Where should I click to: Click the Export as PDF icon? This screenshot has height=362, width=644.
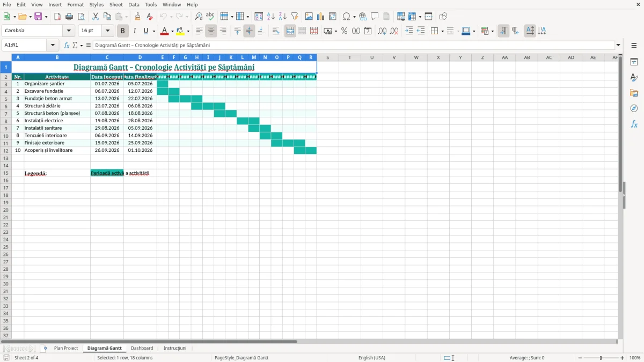coord(57,17)
